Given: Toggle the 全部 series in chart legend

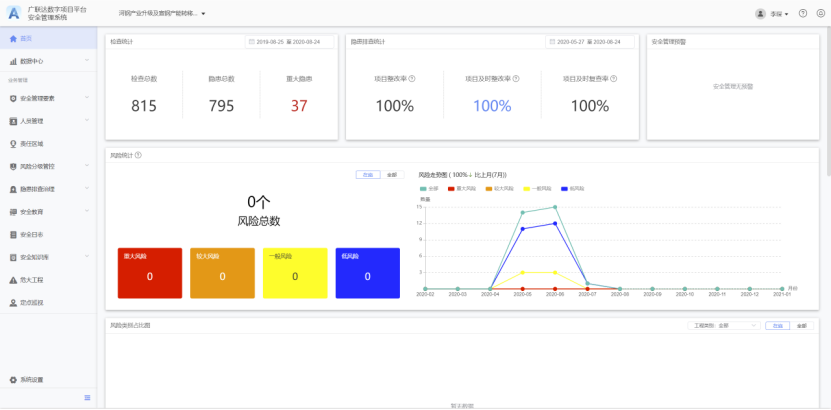Looking at the screenshot, I should [x=429, y=188].
